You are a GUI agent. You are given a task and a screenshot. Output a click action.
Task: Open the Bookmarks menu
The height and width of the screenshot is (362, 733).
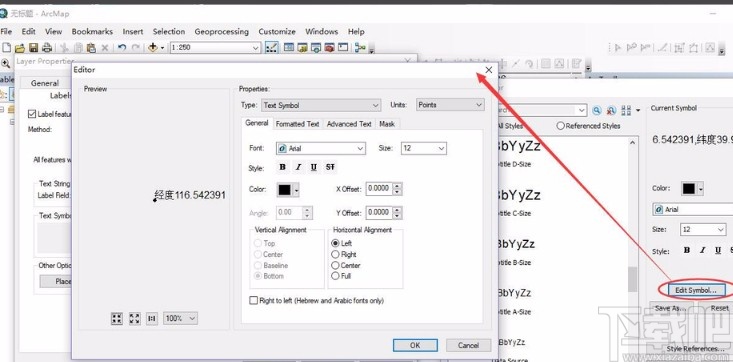tap(92, 31)
